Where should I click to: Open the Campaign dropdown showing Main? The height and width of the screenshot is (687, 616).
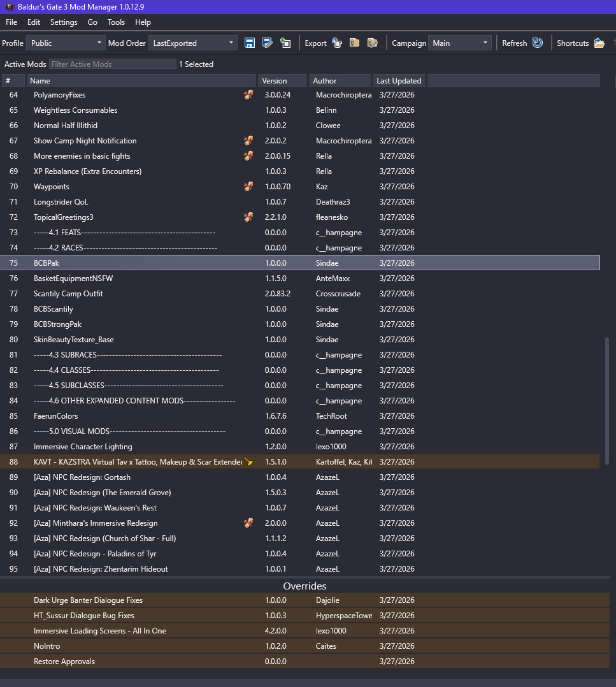[x=460, y=43]
